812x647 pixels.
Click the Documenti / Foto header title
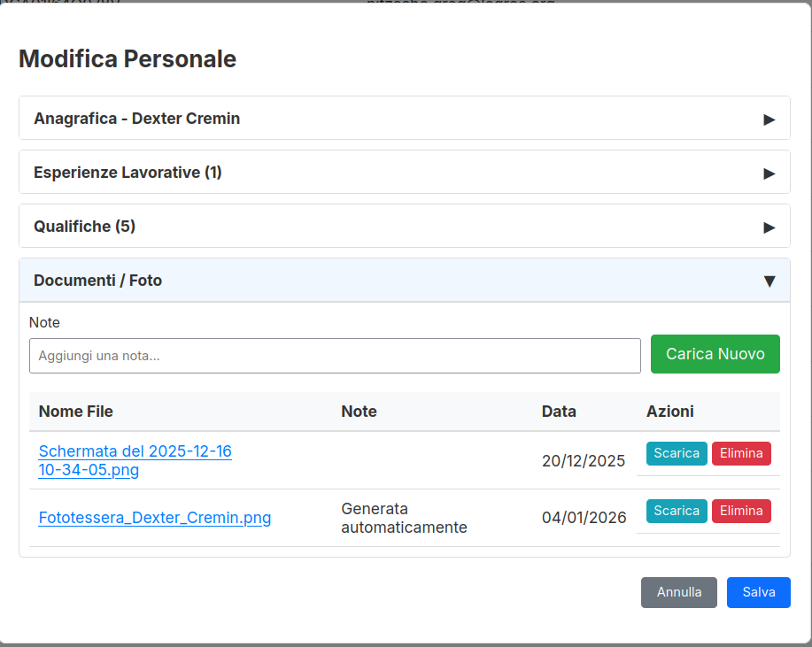click(x=98, y=281)
